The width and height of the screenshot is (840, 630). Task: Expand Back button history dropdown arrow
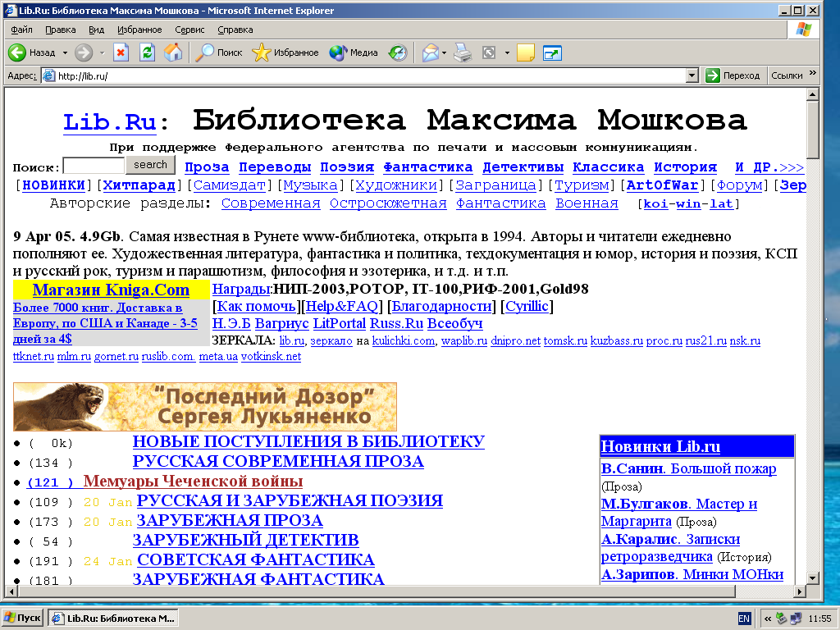pyautogui.click(x=65, y=52)
